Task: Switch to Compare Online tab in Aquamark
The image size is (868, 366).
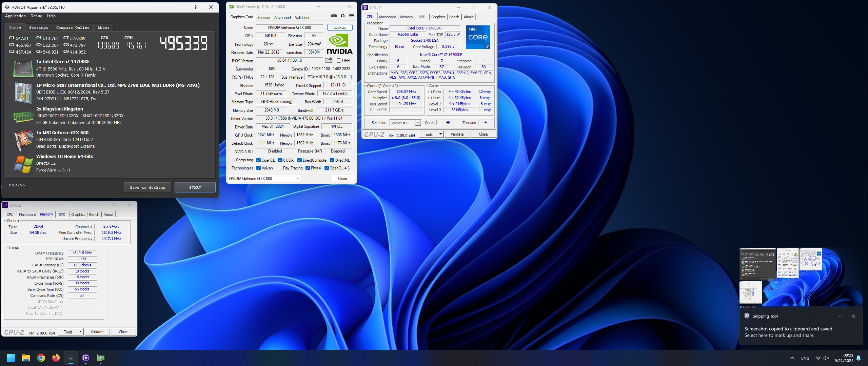Action: [x=73, y=27]
